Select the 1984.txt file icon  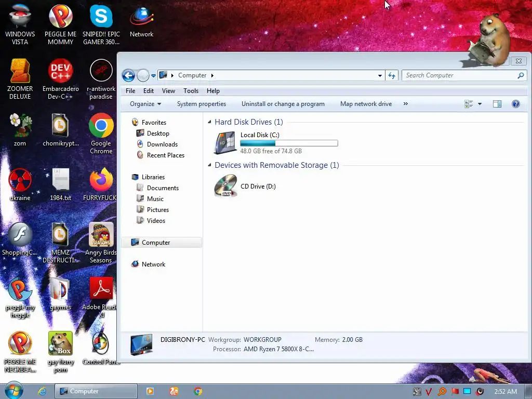tap(60, 184)
